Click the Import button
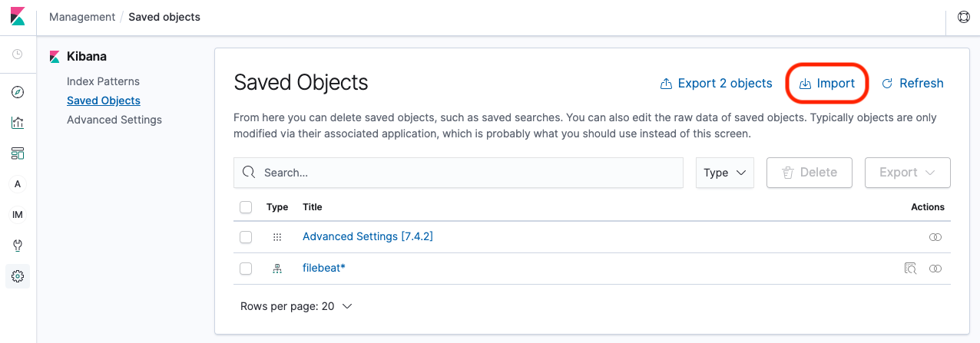The height and width of the screenshot is (343, 980). point(827,84)
